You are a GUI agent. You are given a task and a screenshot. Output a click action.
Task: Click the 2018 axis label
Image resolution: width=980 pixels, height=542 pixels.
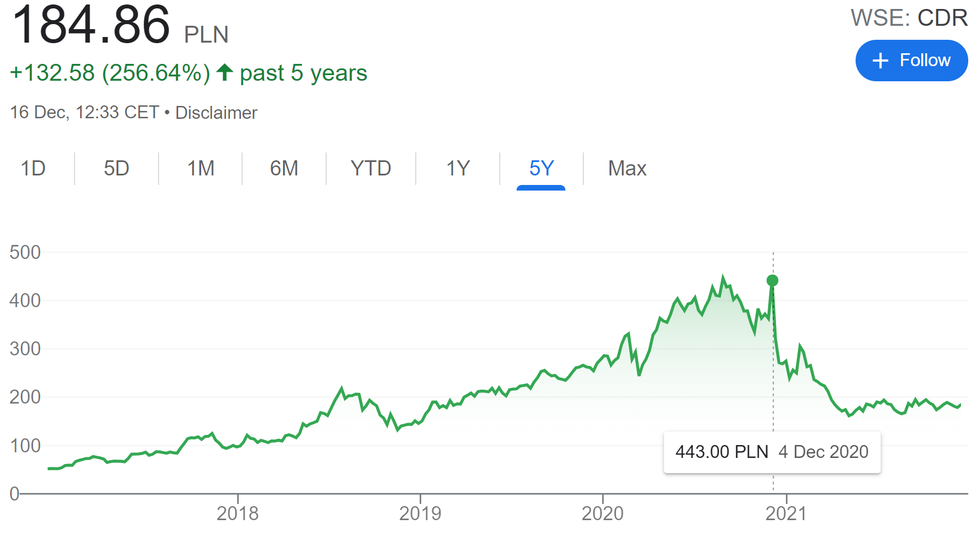tap(238, 513)
